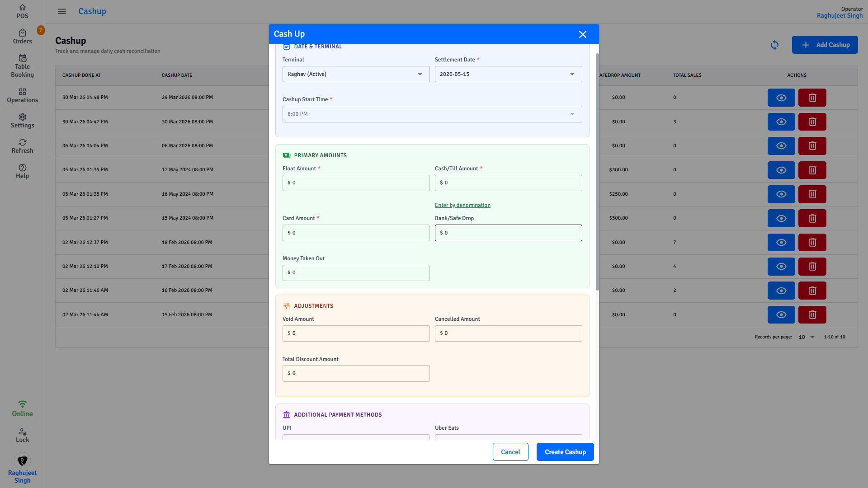Focus the Card Amount input field
868x488 pixels.
(x=356, y=233)
